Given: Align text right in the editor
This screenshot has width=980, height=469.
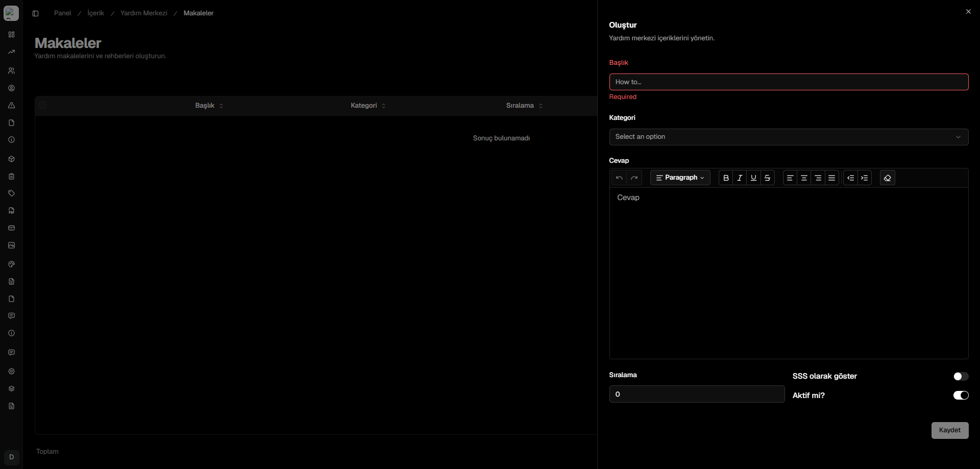Looking at the screenshot, I should [x=818, y=178].
